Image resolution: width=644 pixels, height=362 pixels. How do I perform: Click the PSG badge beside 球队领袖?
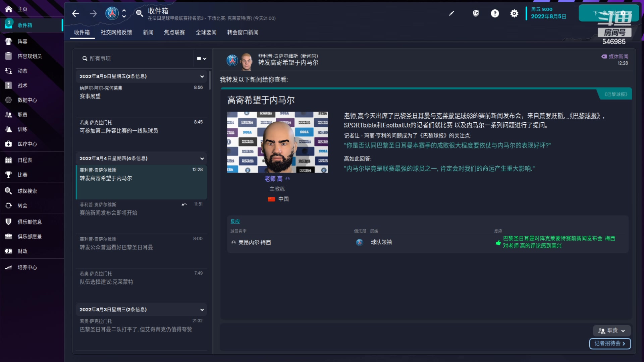coord(360,242)
